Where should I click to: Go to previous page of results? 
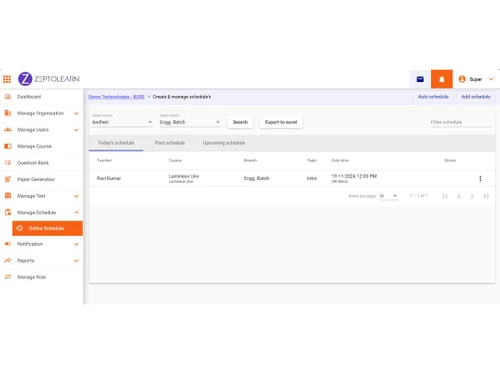coord(459,196)
